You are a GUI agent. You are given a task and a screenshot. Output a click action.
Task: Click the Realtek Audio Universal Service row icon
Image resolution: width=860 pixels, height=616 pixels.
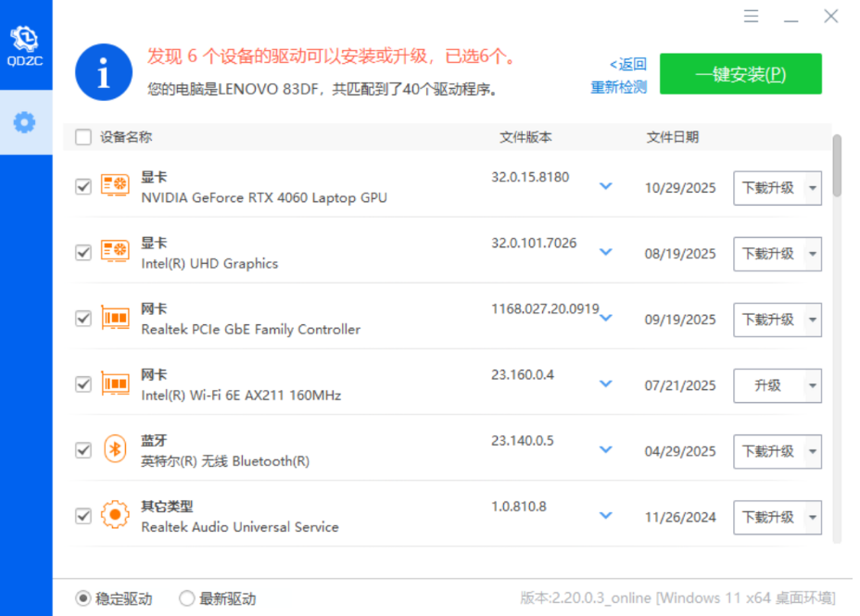click(115, 516)
